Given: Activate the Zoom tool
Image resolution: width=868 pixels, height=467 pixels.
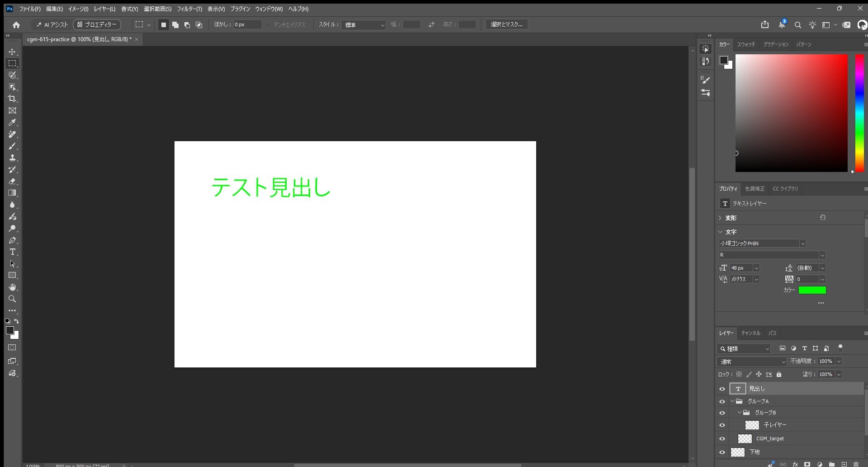Looking at the screenshot, I should (12, 299).
